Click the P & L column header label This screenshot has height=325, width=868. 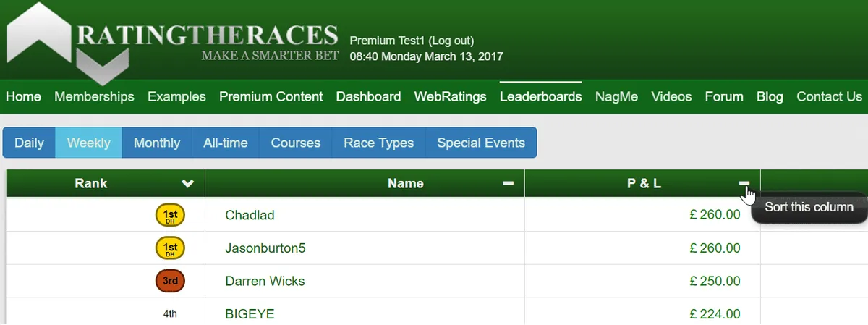click(644, 184)
